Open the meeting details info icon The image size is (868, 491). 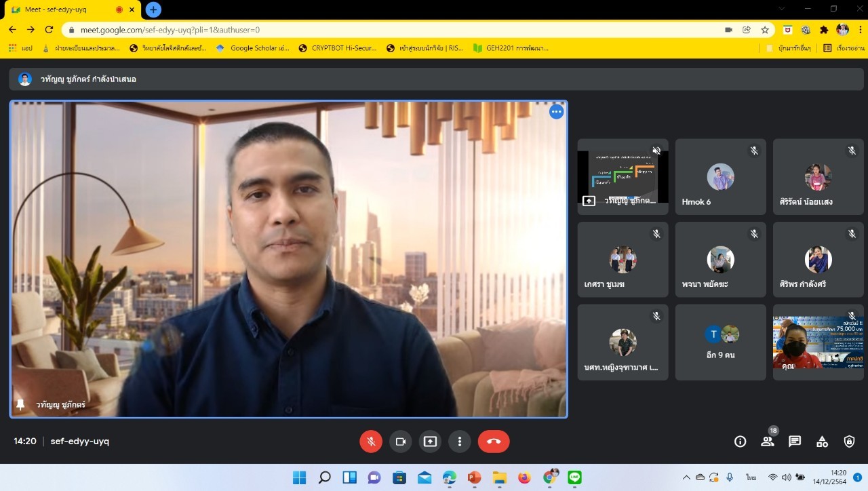(x=740, y=441)
